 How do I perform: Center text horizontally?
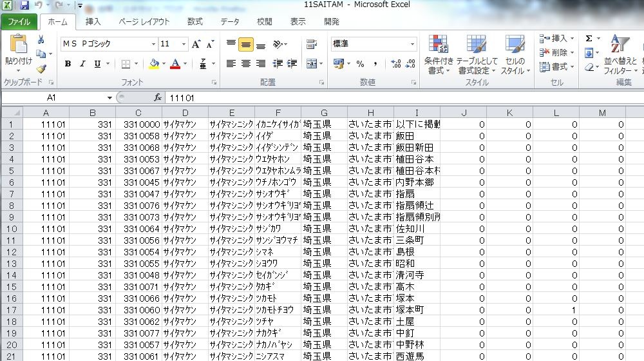(246, 64)
